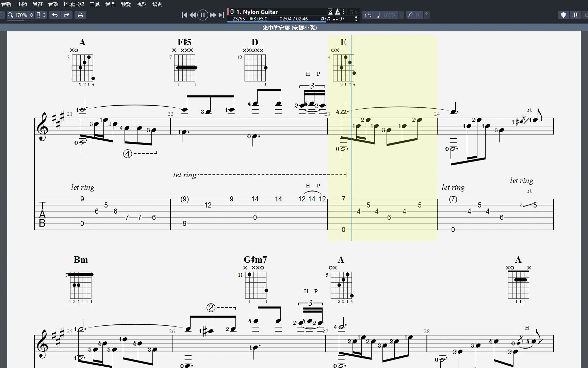The width and height of the screenshot is (588, 368).
Task: Open the 170% zoom level stepper
Action: pos(31,15)
